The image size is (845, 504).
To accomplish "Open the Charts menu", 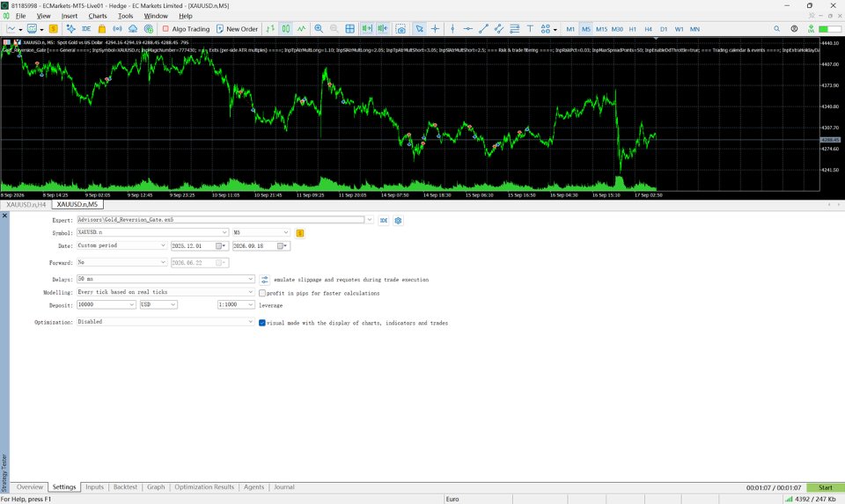I will coord(98,16).
